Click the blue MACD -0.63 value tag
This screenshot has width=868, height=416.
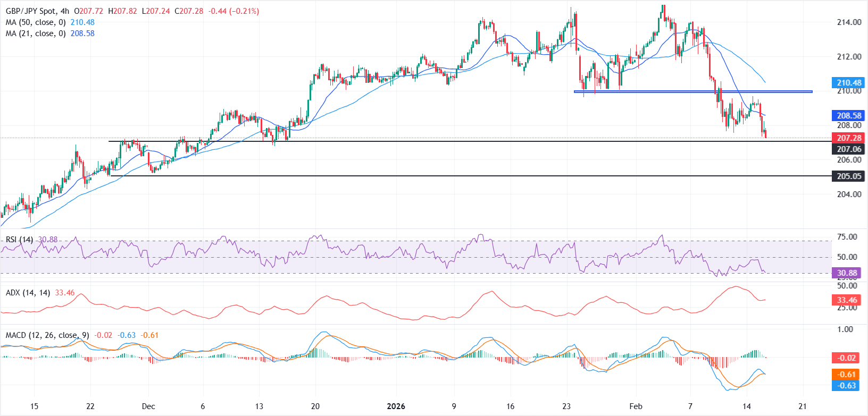[x=847, y=385]
